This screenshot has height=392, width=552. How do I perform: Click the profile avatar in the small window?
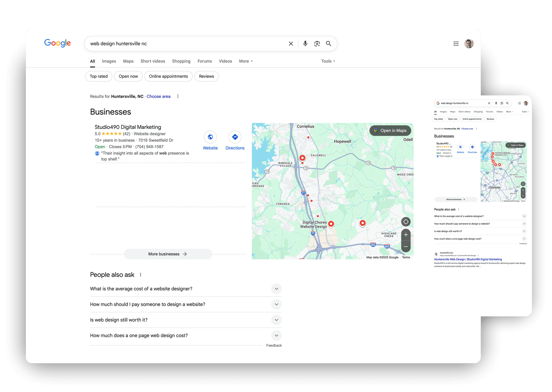[526, 103]
